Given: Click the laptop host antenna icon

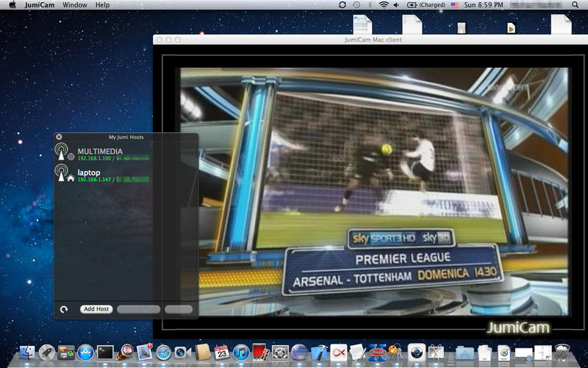Looking at the screenshot, I should pyautogui.click(x=61, y=173).
